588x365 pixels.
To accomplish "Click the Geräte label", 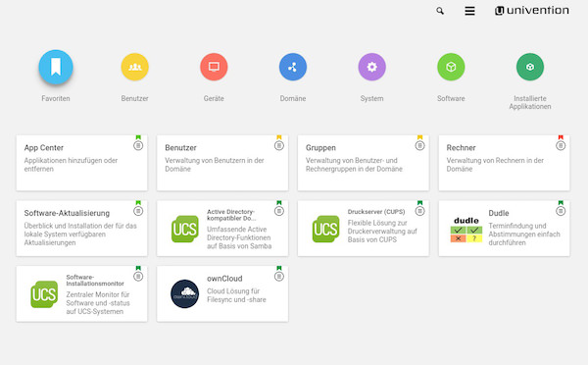I will coord(214,98).
